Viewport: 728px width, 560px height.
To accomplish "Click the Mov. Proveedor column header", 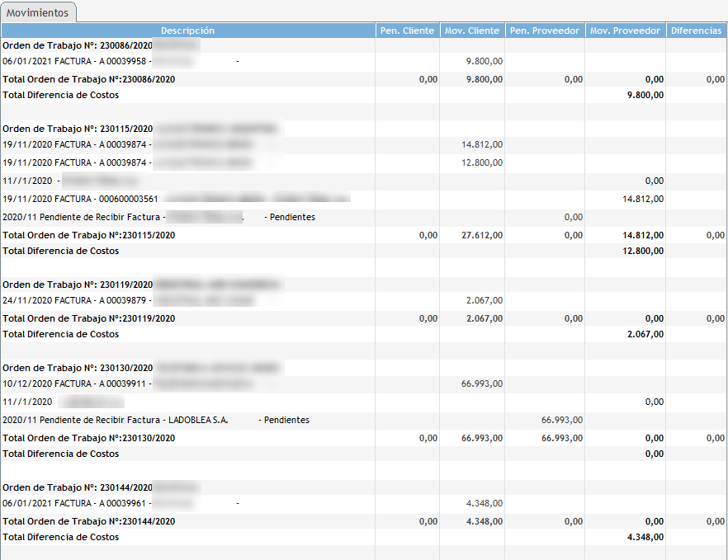I will (625, 31).
